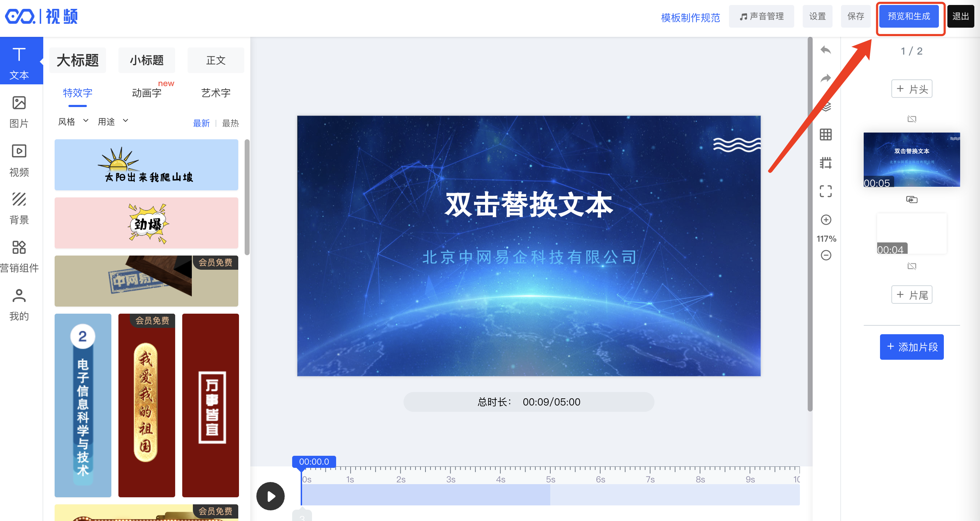Click the undo arrow icon
Screen dimensions: 980x521
click(x=825, y=50)
